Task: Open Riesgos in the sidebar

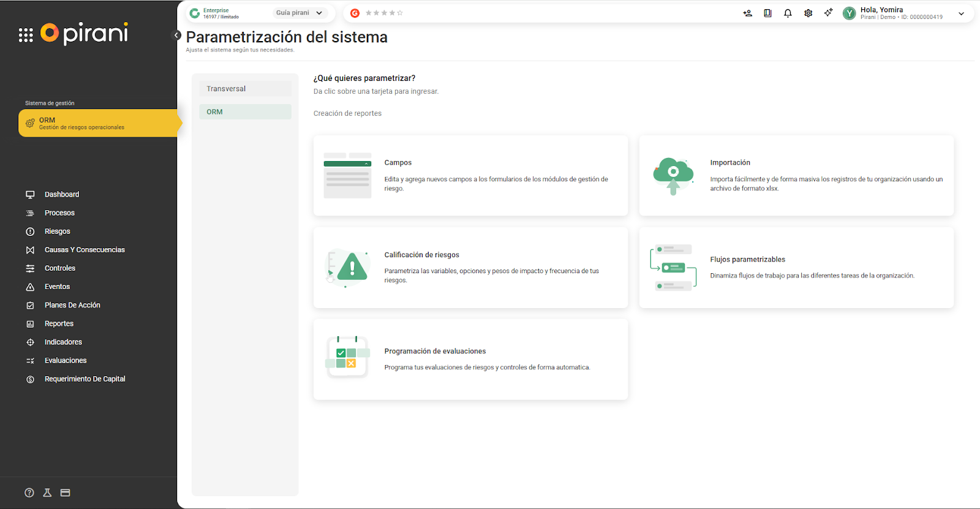Action: click(x=58, y=232)
